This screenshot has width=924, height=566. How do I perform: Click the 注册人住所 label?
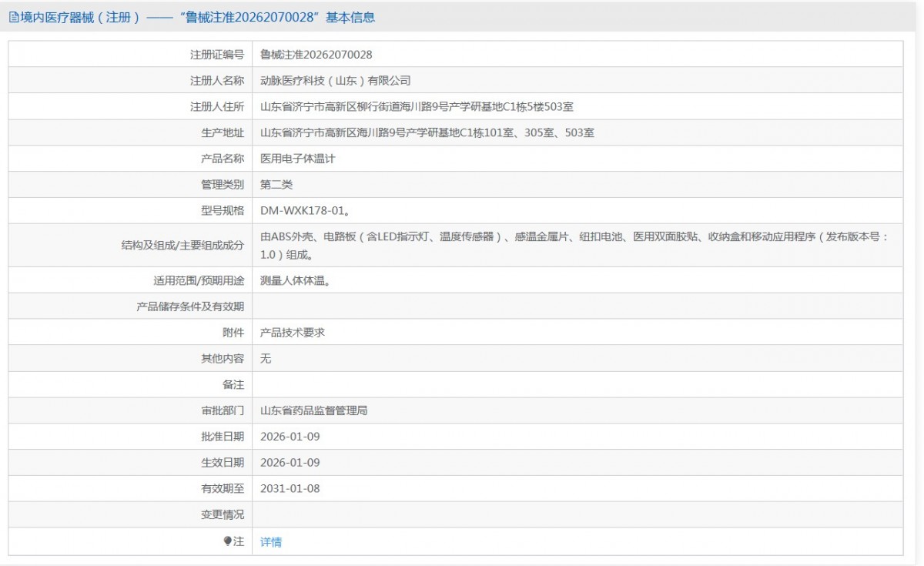click(x=217, y=106)
